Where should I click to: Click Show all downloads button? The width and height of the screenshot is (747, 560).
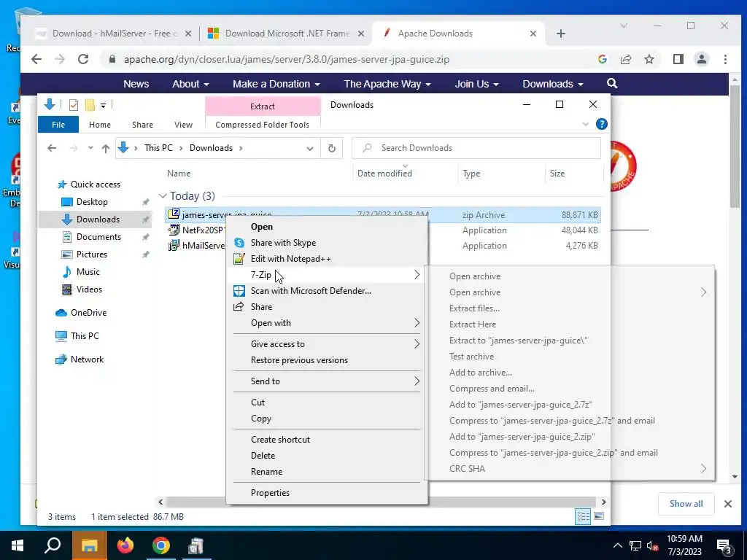coord(686,504)
